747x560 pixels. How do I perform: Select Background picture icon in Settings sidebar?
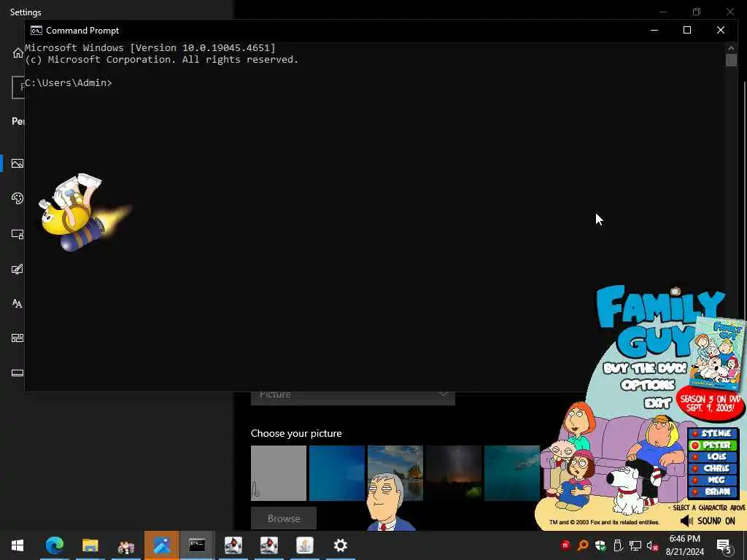click(18, 163)
